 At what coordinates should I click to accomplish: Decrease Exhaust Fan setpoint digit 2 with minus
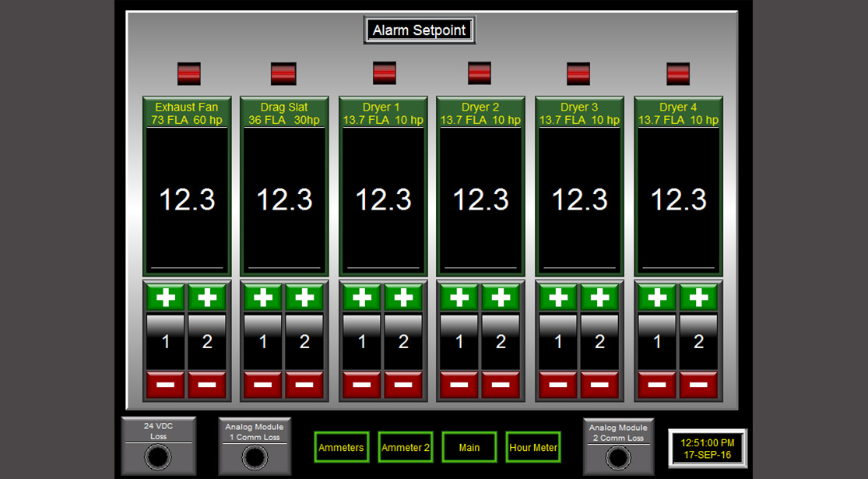[207, 385]
